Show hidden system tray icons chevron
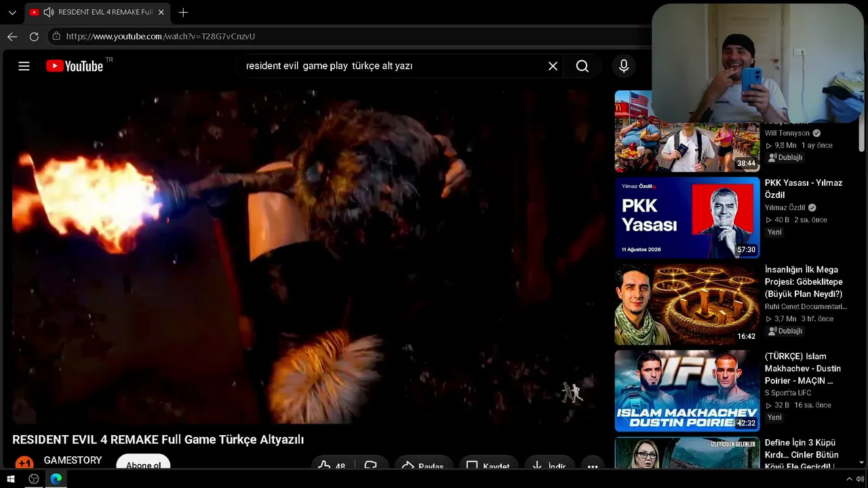Viewport: 868px width, 488px height. tap(849, 479)
